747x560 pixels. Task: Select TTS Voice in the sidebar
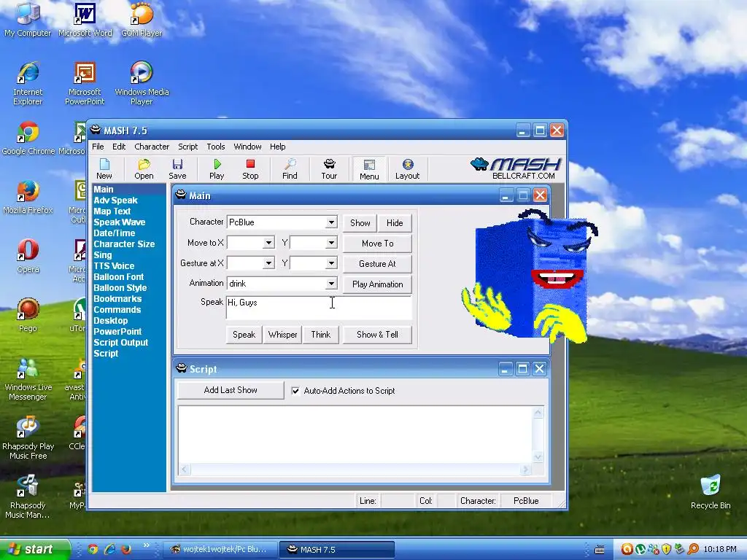[113, 266]
